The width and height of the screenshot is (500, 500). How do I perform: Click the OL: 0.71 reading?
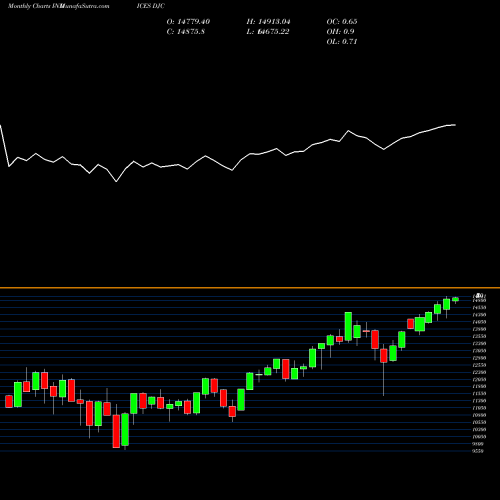pyautogui.click(x=342, y=42)
